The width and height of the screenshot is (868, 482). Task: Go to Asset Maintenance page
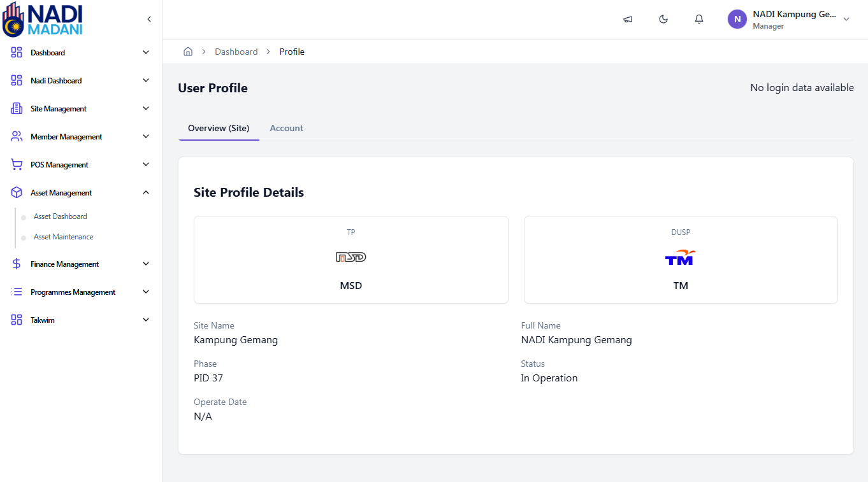click(64, 237)
